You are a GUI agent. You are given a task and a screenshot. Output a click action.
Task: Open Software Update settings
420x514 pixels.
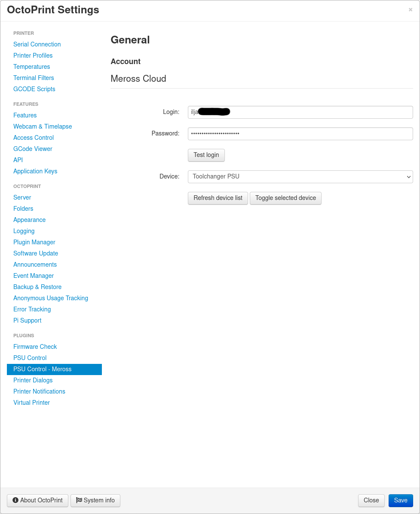coord(36,253)
